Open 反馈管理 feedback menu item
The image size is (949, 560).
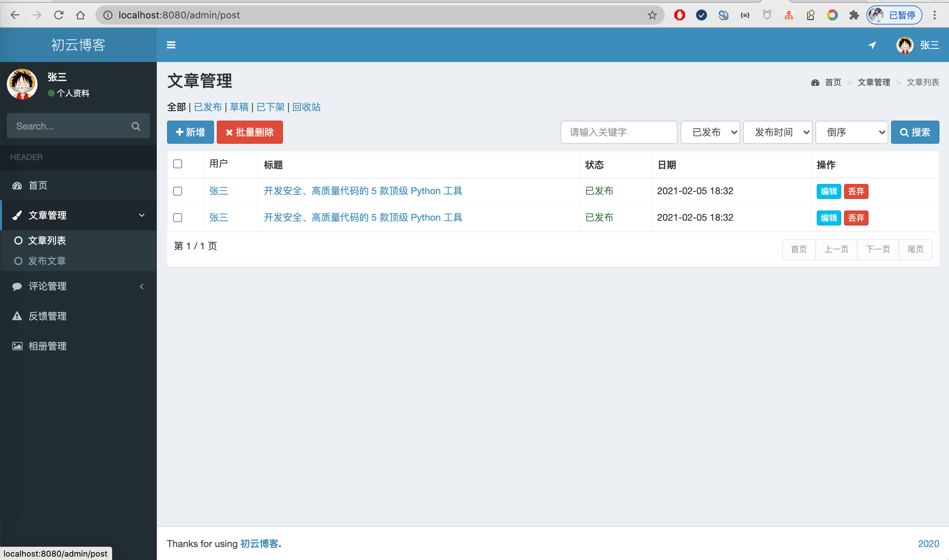[47, 316]
